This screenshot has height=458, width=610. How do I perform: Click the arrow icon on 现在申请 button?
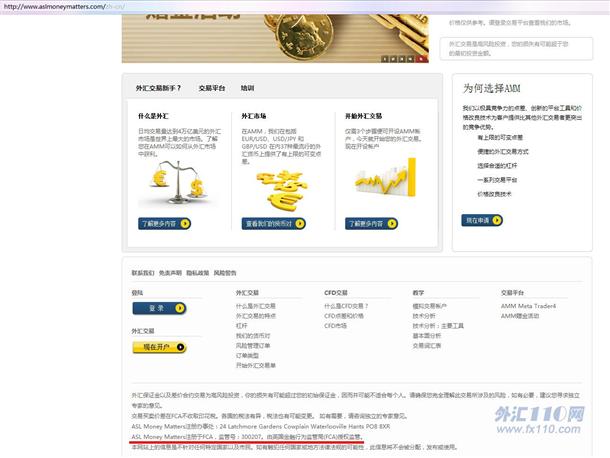(x=497, y=220)
